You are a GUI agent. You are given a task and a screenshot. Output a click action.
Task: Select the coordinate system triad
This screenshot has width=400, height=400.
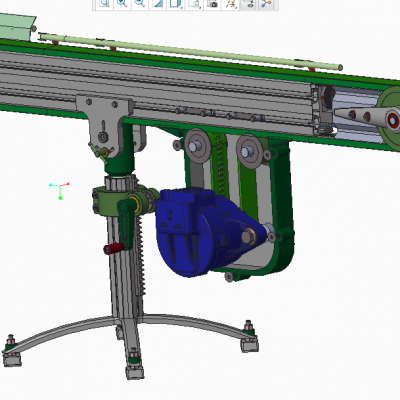[60, 190]
